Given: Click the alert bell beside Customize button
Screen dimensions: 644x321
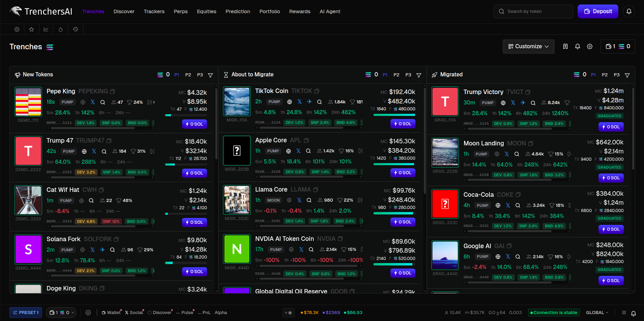Looking at the screenshot, I should [578, 47].
